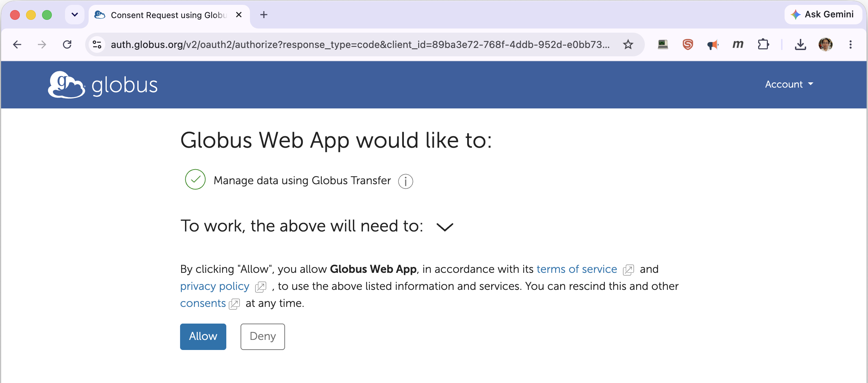The height and width of the screenshot is (383, 868).
Task: Open the 'm' extension icon
Action: click(738, 44)
